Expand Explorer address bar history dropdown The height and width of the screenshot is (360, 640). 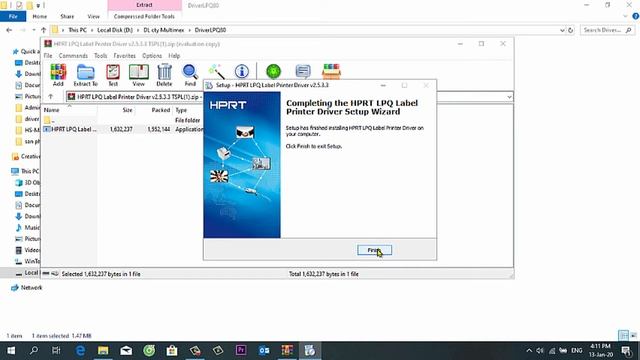tap(562, 30)
